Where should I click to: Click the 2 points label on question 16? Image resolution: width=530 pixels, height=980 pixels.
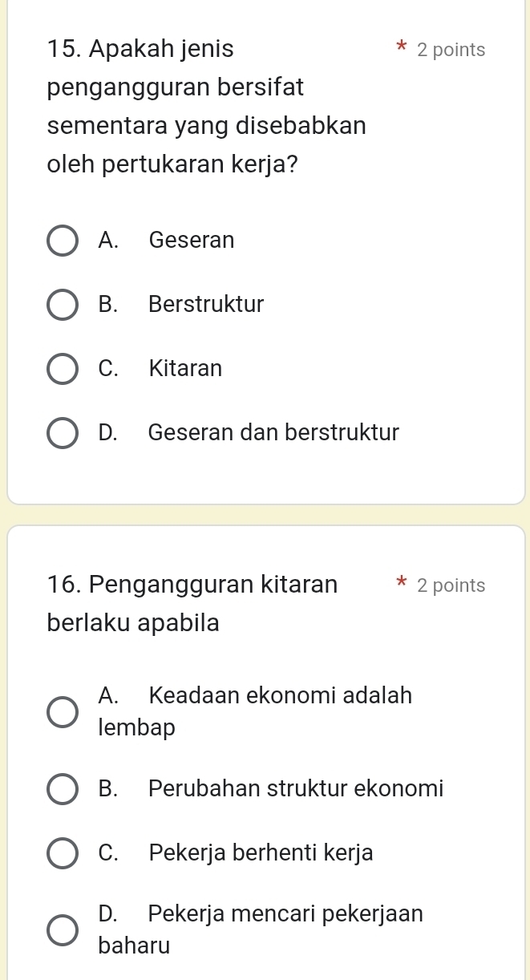click(451, 585)
